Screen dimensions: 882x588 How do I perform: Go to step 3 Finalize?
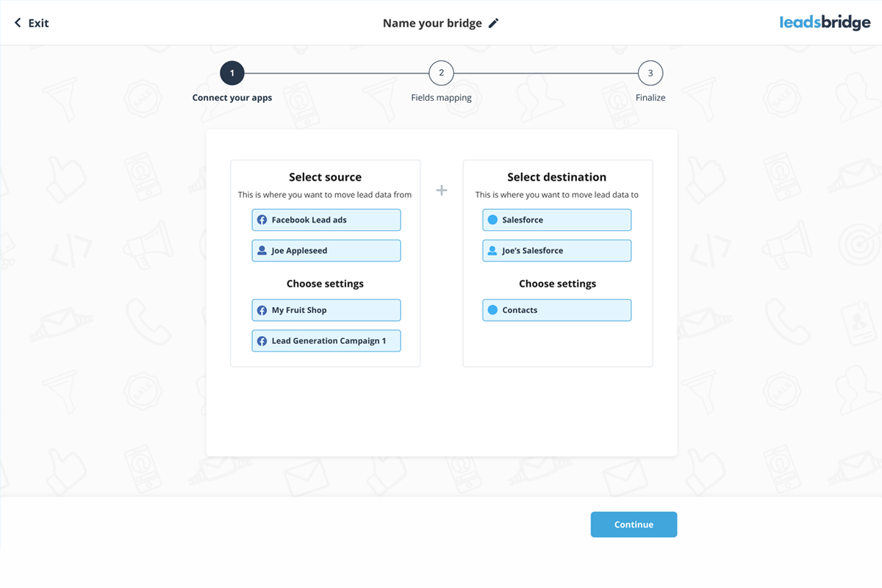click(x=650, y=73)
